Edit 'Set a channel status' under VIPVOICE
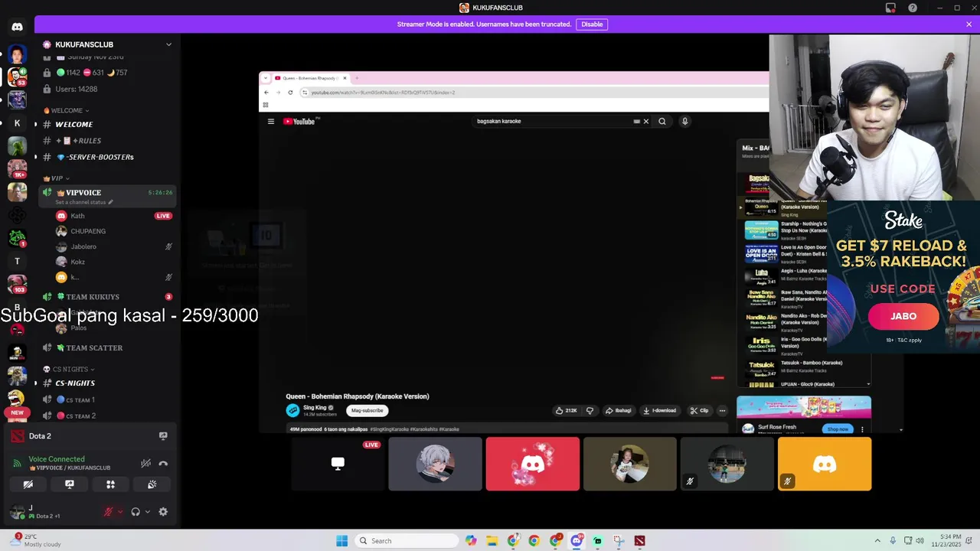Image resolution: width=980 pixels, height=551 pixels. point(84,202)
